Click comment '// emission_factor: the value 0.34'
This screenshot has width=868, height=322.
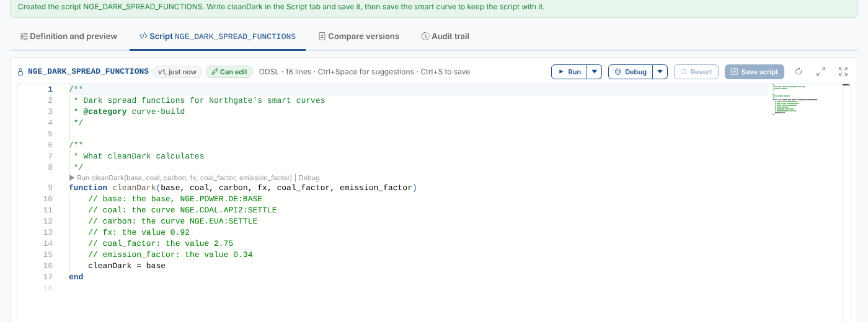click(x=170, y=255)
